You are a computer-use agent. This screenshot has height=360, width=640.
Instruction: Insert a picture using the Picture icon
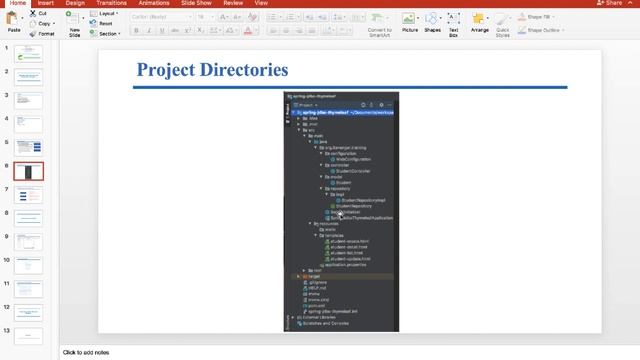click(408, 19)
